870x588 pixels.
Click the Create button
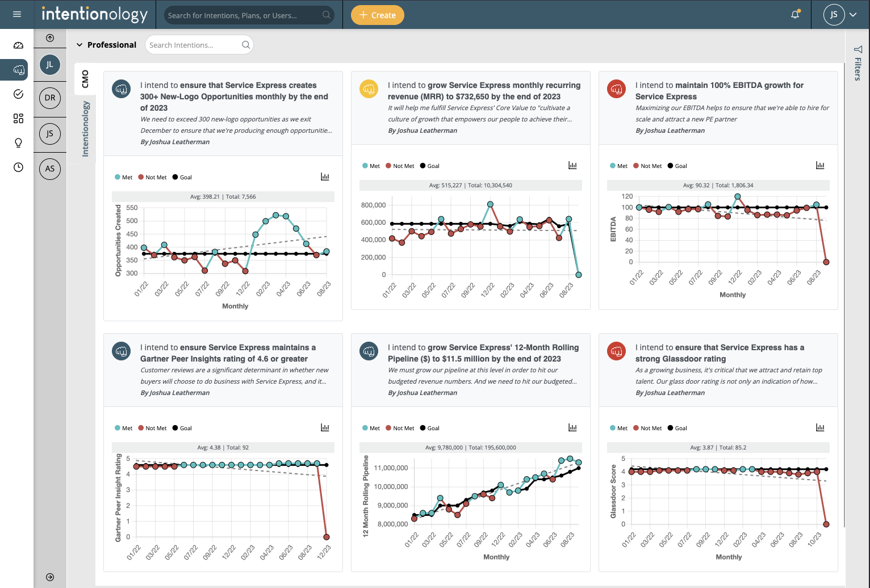[377, 15]
